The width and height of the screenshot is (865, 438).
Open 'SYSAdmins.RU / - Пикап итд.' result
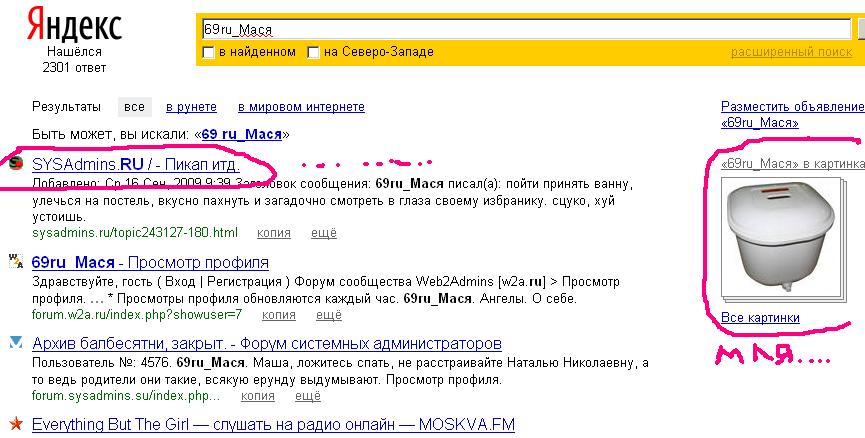[x=136, y=164]
